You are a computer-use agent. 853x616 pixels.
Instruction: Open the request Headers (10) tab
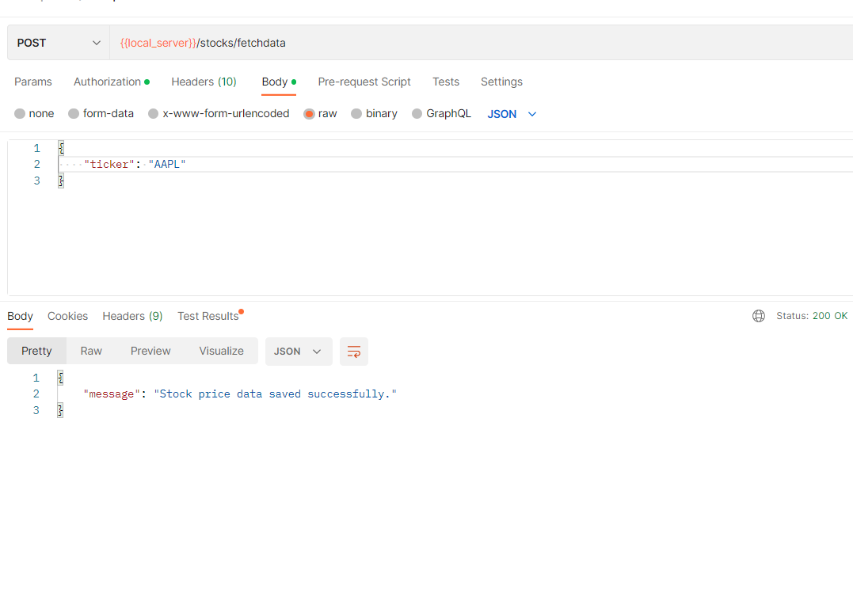[x=204, y=82]
